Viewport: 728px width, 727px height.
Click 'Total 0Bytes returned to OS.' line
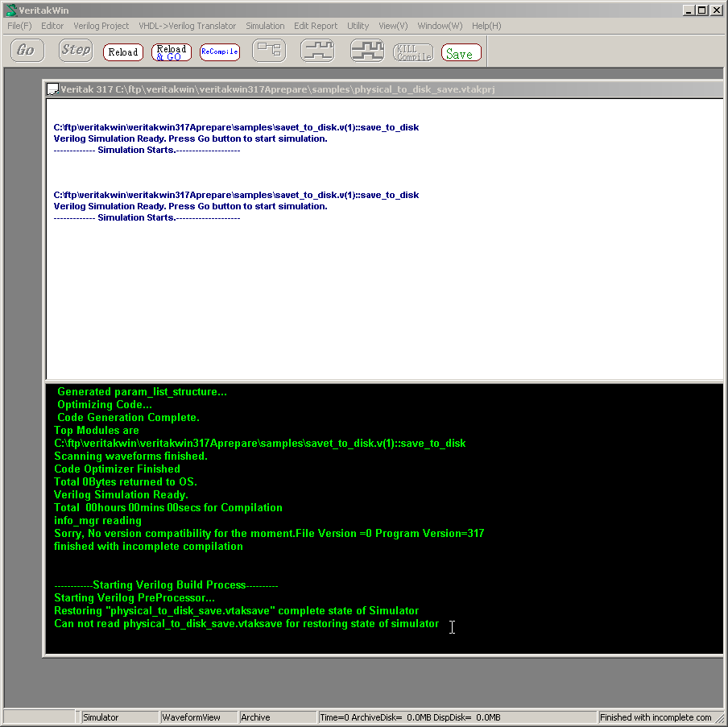[x=126, y=482]
